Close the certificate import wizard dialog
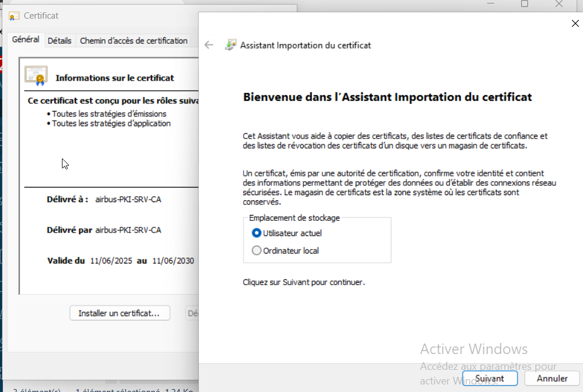Image resolution: width=583 pixels, height=392 pixels. click(574, 23)
